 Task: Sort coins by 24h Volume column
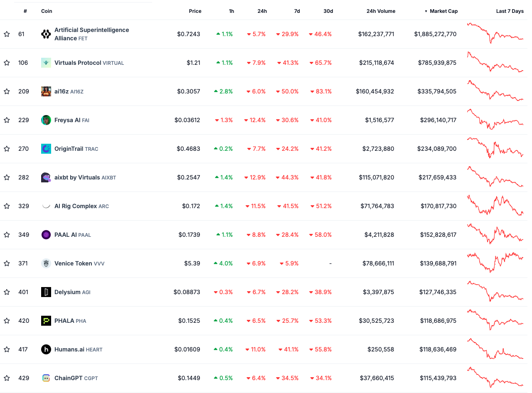[381, 11]
